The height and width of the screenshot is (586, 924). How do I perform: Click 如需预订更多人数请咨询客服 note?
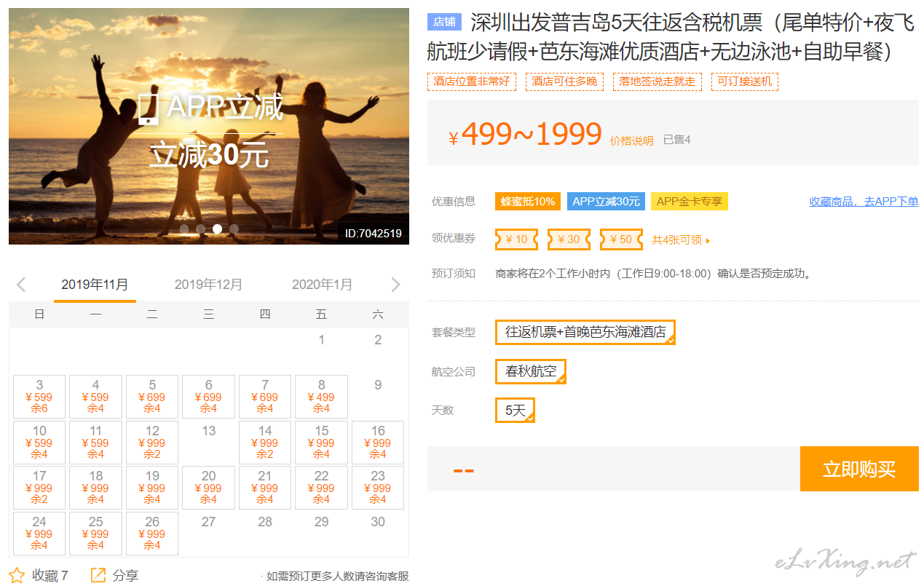337,577
